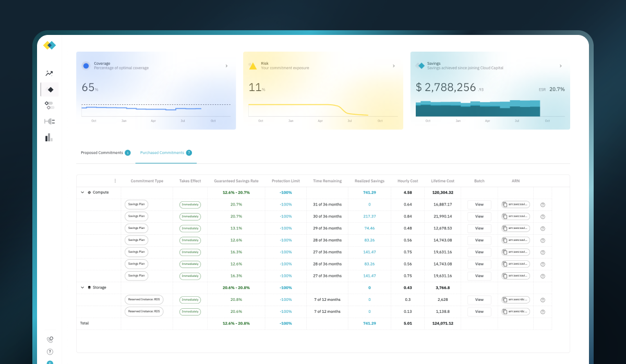Expand the Risk card chevron
Screen dimensions: 626x364
click(393, 66)
